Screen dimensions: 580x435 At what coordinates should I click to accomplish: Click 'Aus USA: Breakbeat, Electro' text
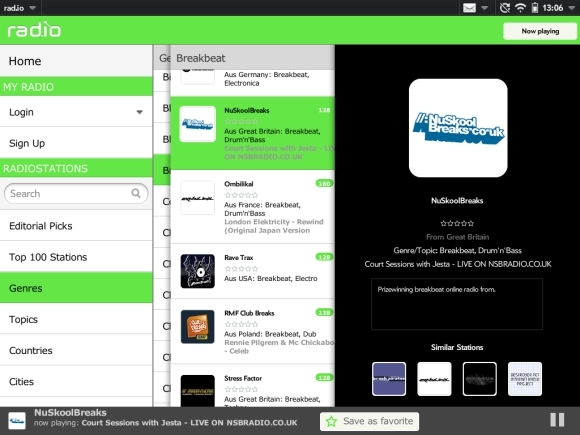[271, 279]
